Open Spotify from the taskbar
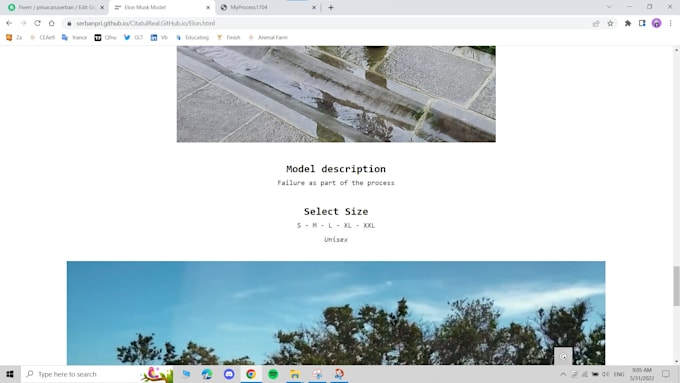The height and width of the screenshot is (383, 680). (273, 374)
